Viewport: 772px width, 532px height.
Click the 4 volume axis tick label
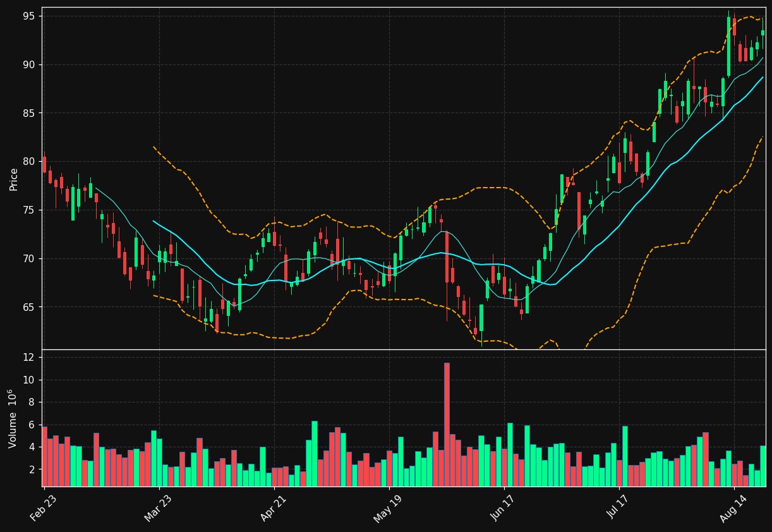[32, 447]
